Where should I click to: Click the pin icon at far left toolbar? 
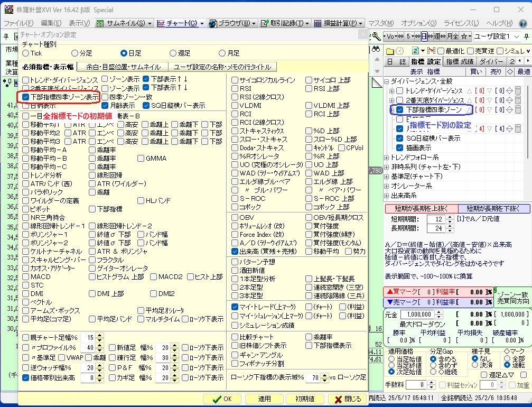coord(6,36)
